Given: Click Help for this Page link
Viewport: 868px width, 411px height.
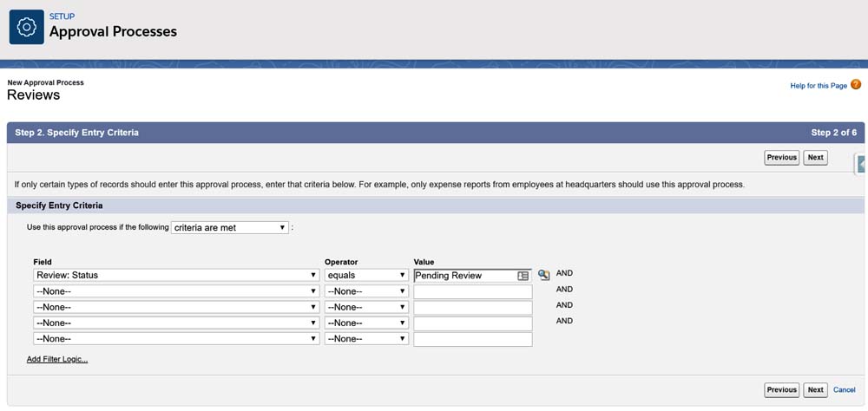Looking at the screenshot, I should tap(819, 86).
